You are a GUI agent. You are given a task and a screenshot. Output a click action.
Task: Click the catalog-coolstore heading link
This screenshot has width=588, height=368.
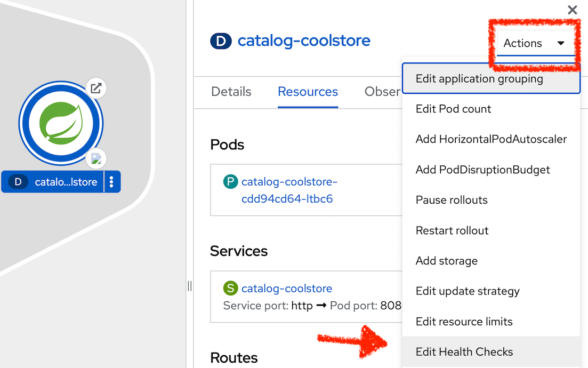click(x=305, y=41)
